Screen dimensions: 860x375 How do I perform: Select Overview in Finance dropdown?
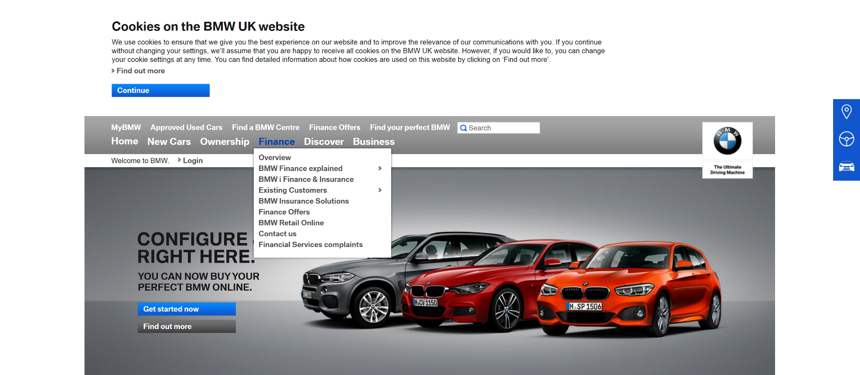[x=275, y=157]
